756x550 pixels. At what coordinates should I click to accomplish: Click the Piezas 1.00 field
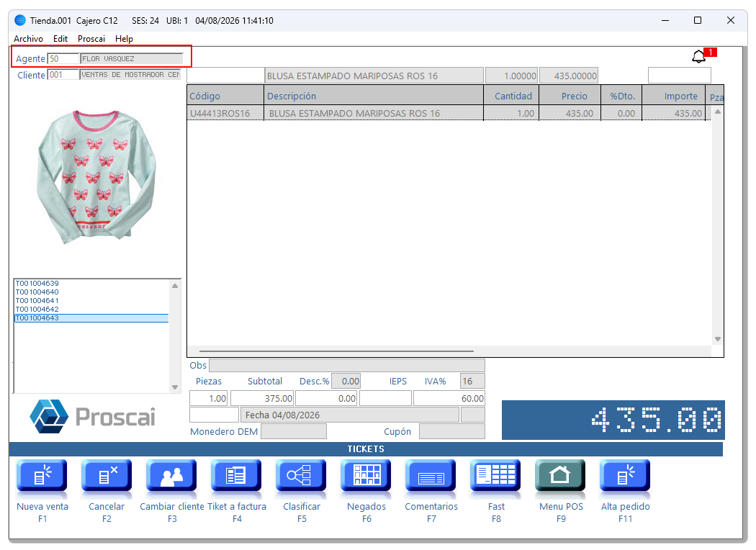(209, 399)
